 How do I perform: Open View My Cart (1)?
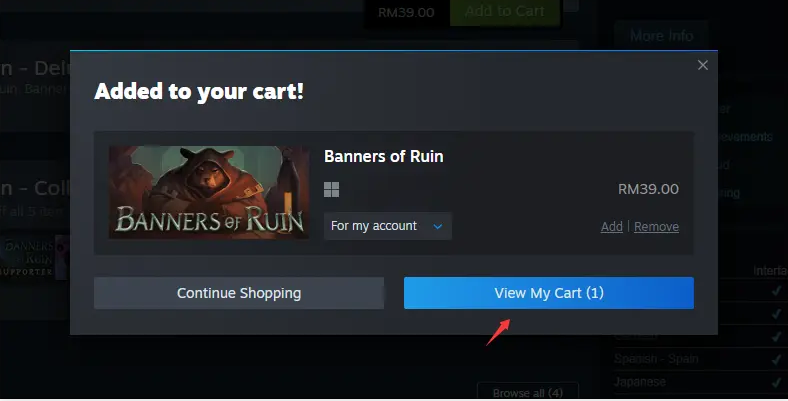(x=549, y=293)
